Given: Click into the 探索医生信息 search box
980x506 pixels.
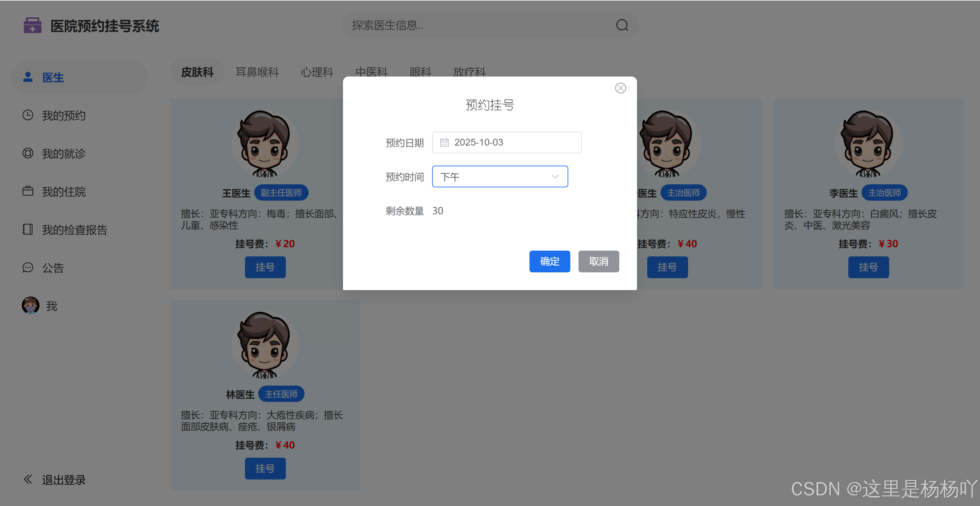Looking at the screenshot, I should click(x=479, y=26).
